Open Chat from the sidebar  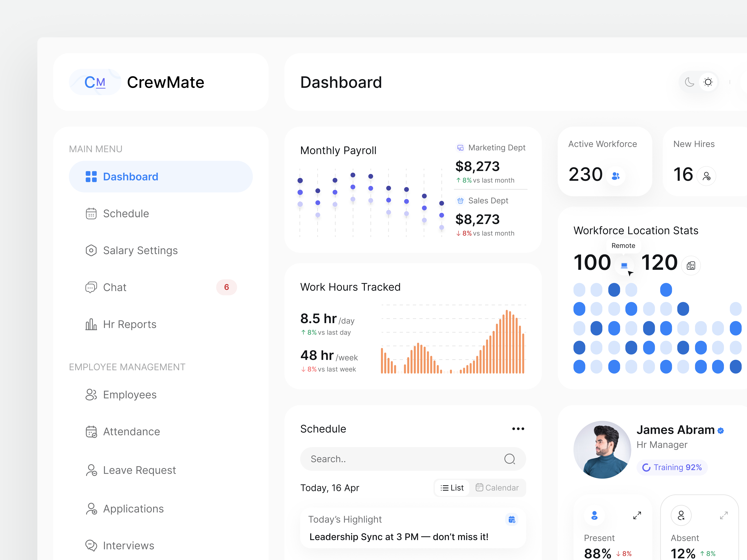tap(115, 287)
